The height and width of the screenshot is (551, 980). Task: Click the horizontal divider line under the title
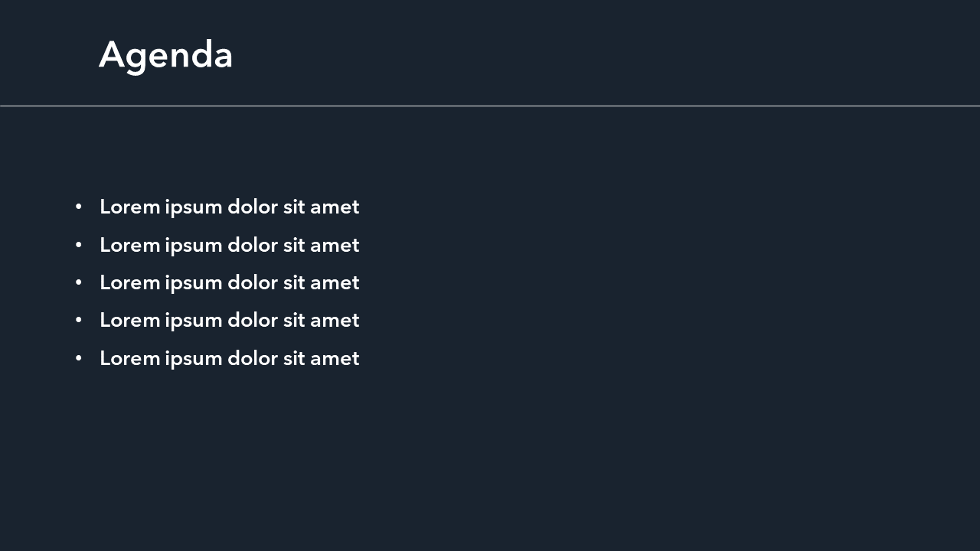click(490, 106)
